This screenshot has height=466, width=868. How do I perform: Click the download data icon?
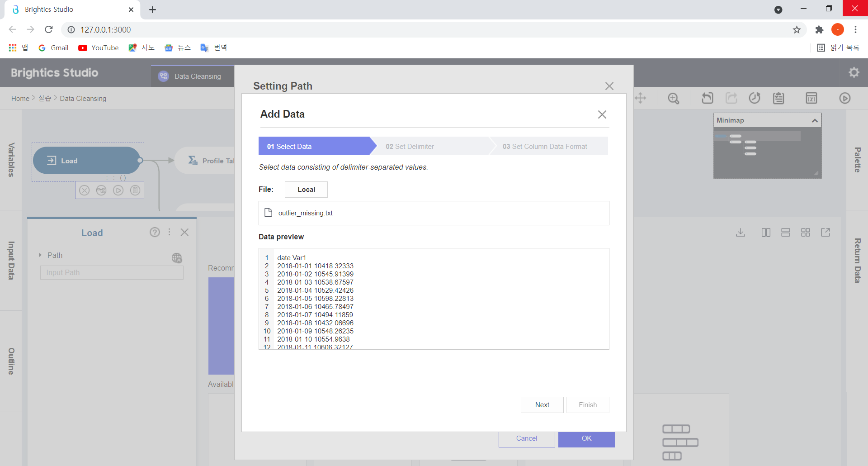(x=741, y=233)
